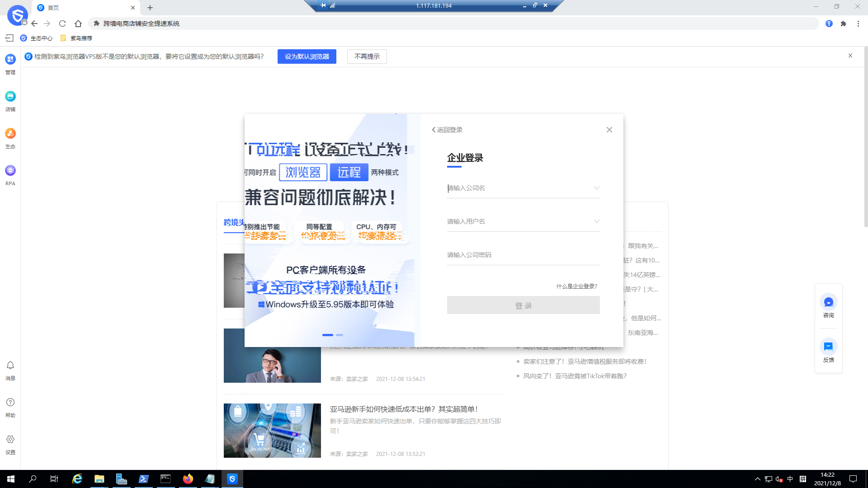Click the 请输入公司密码 password field
The height and width of the screenshot is (488, 868).
(523, 254)
